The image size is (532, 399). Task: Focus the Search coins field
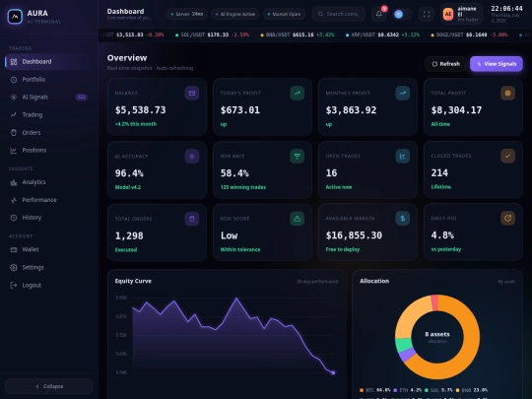click(x=339, y=14)
